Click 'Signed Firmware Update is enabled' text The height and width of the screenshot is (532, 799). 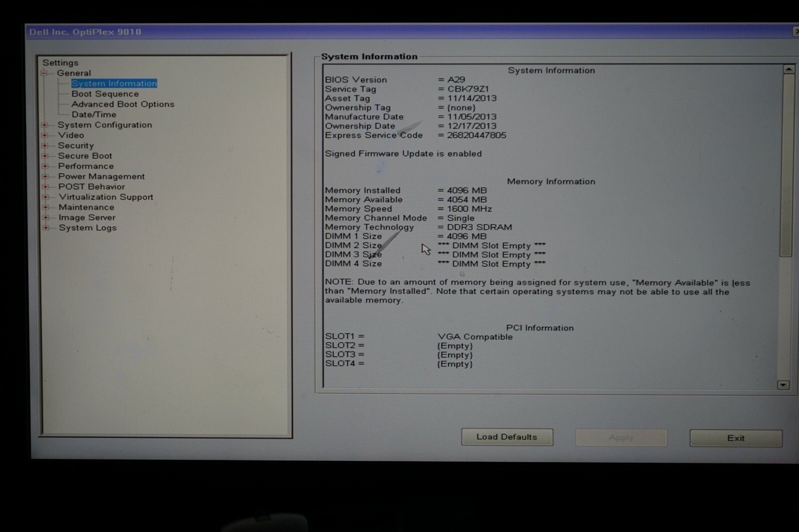(x=403, y=154)
